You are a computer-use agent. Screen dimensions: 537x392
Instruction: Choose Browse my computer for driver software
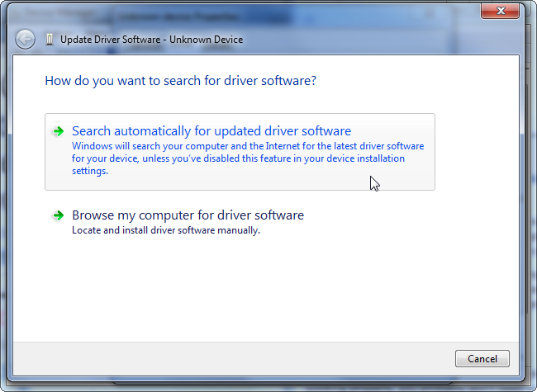(x=188, y=215)
